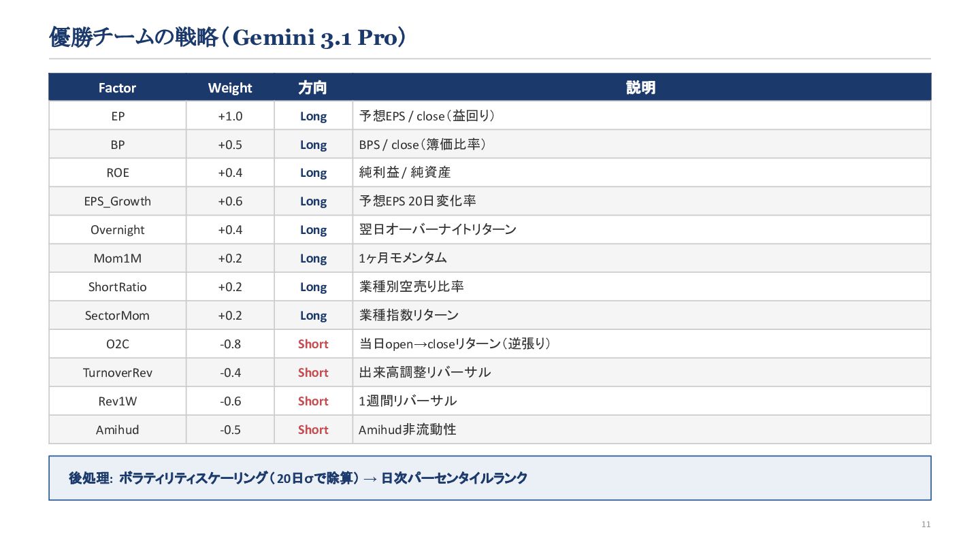The image size is (980, 551).
Task: Click the Mom1M weight +0.2
Action: [x=230, y=258]
